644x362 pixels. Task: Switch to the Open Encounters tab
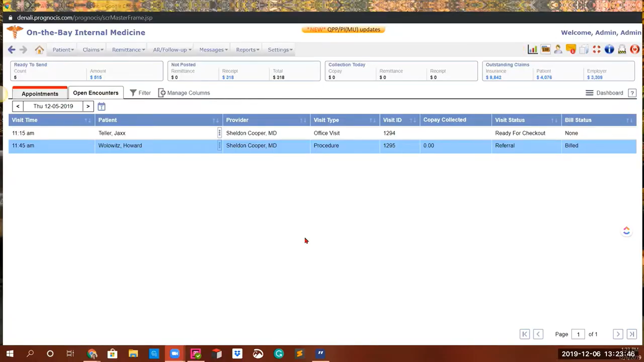[96, 93]
